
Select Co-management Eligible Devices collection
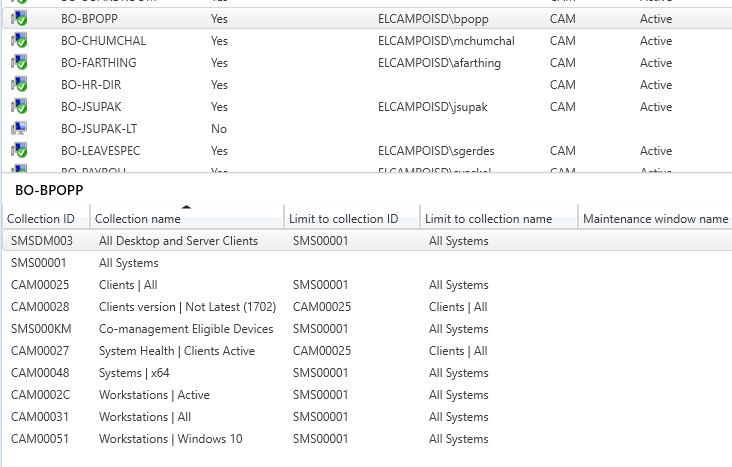186,328
